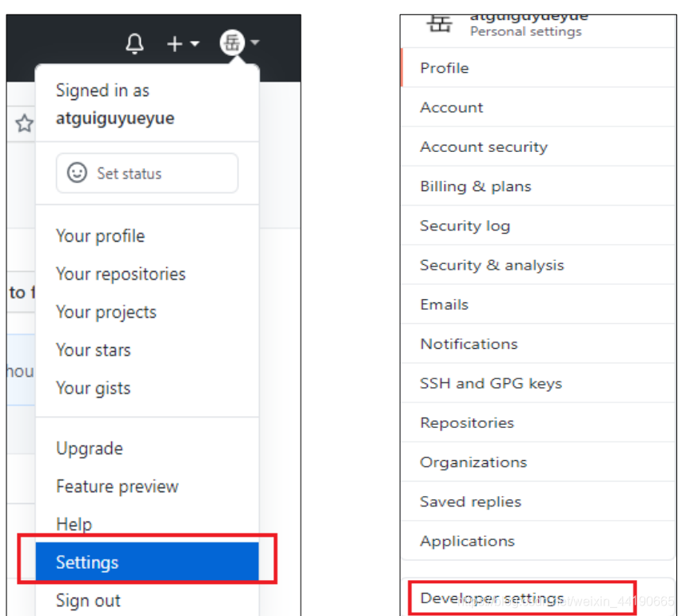682x616 pixels.
Task: Click the plus create-new icon
Action: click(174, 43)
